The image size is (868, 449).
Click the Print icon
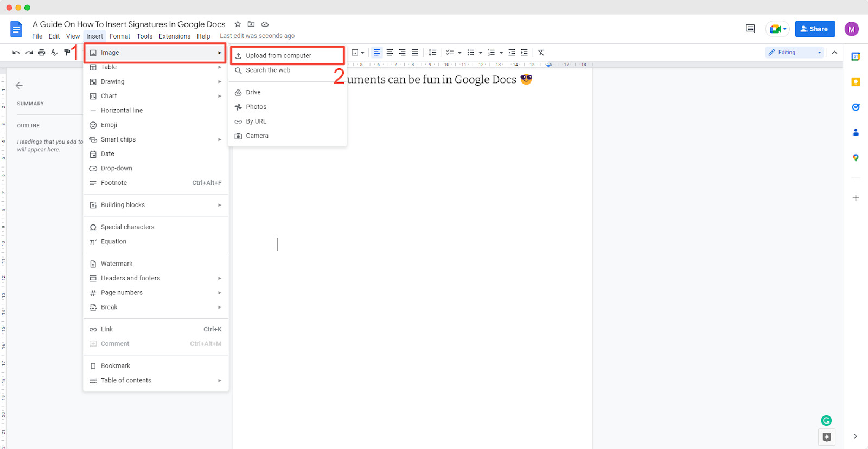[x=42, y=53]
